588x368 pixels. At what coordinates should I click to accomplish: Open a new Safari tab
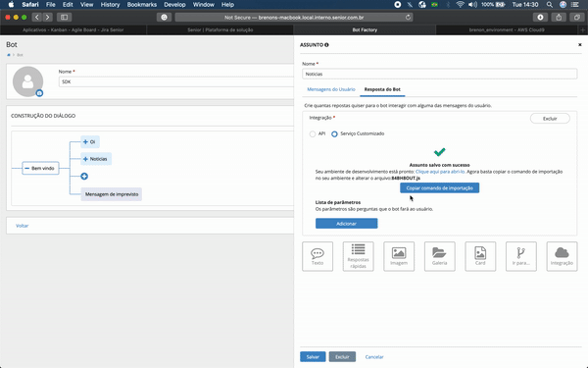tap(583, 29)
